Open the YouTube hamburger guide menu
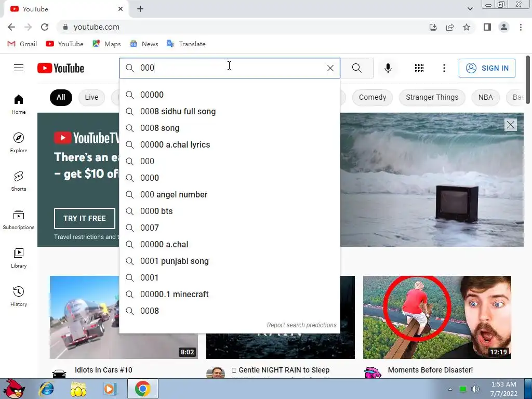Viewport: 532px width, 399px height. pyautogui.click(x=19, y=68)
